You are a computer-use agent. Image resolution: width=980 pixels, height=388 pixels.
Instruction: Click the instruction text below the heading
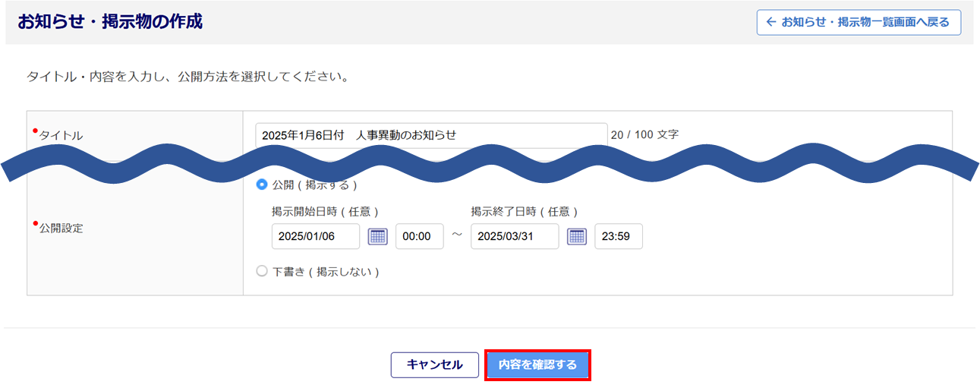[187, 77]
